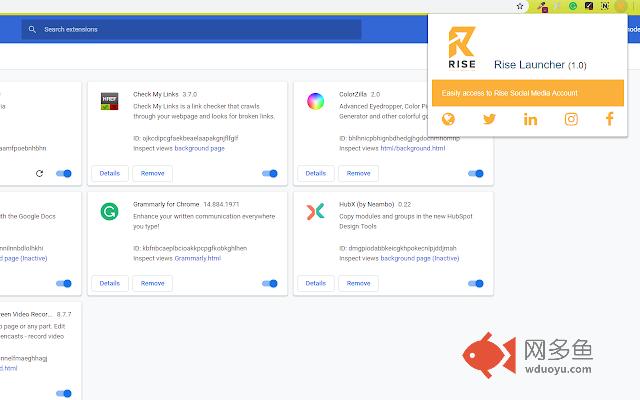Viewport: 640px width, 400px height.
Task: Click the orange Rise Launcher toolbar icon
Action: click(x=621, y=6)
